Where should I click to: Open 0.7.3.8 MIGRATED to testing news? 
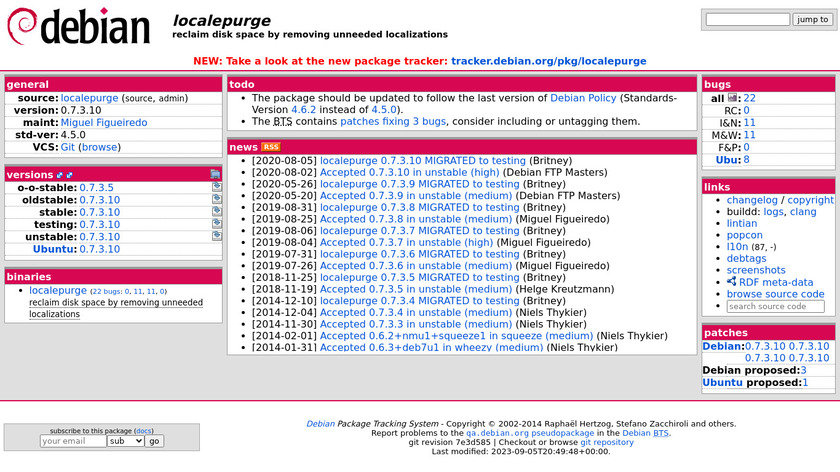[419, 208]
